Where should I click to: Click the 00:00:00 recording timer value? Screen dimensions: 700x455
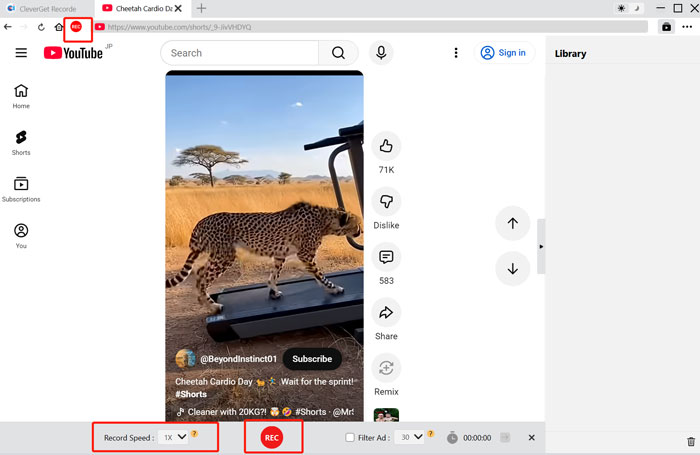pyautogui.click(x=477, y=438)
